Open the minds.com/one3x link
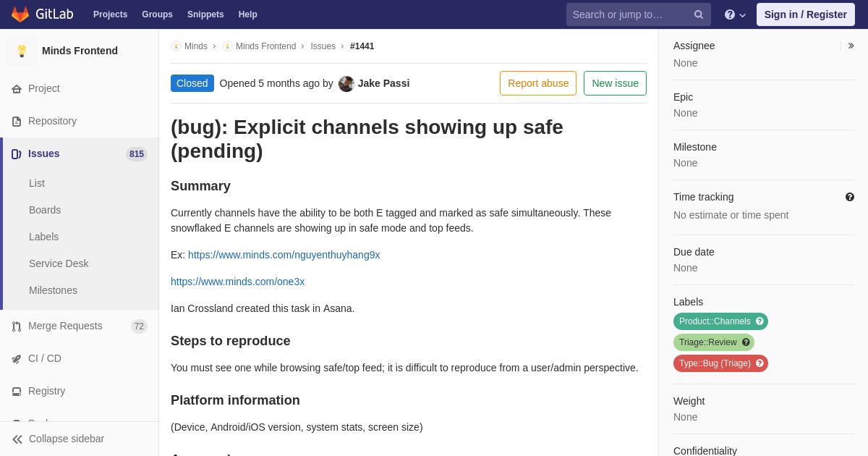Viewport: 868px width, 456px height. [x=237, y=282]
